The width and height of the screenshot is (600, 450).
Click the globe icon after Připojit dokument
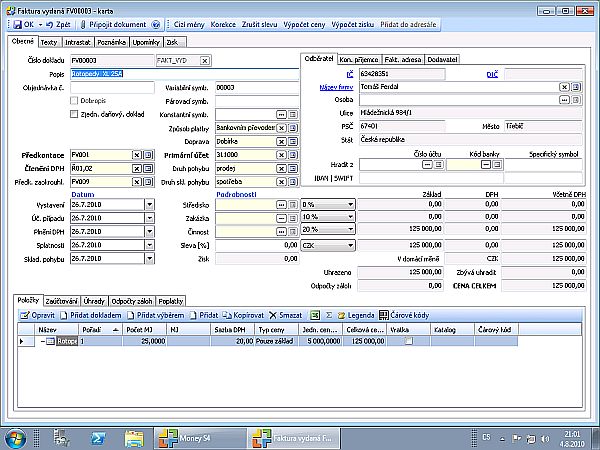(x=156, y=24)
